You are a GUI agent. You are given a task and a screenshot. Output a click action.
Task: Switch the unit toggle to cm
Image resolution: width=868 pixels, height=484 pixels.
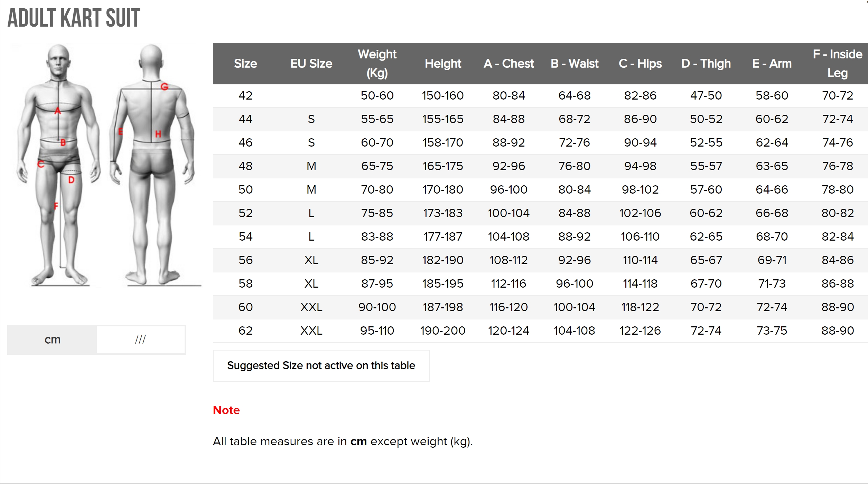coord(52,339)
